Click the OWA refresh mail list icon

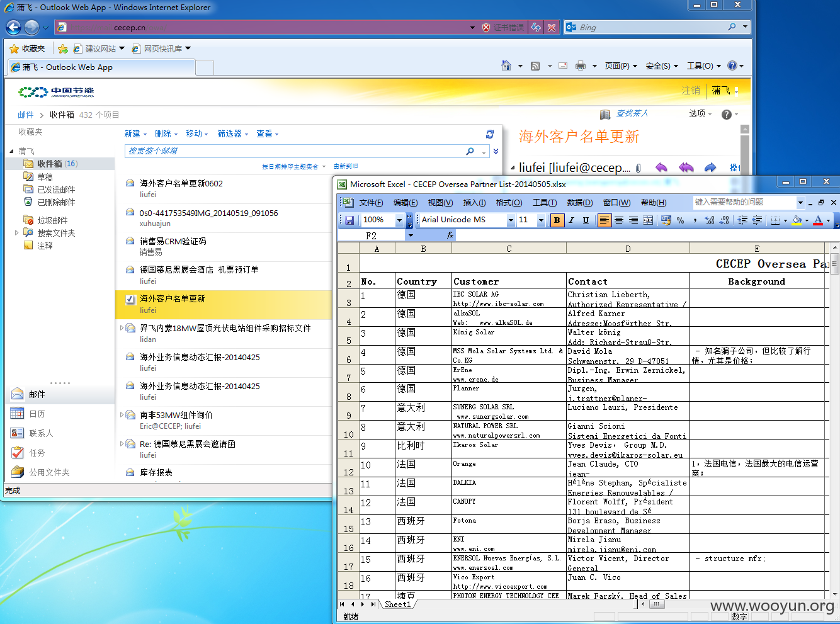pos(490,134)
